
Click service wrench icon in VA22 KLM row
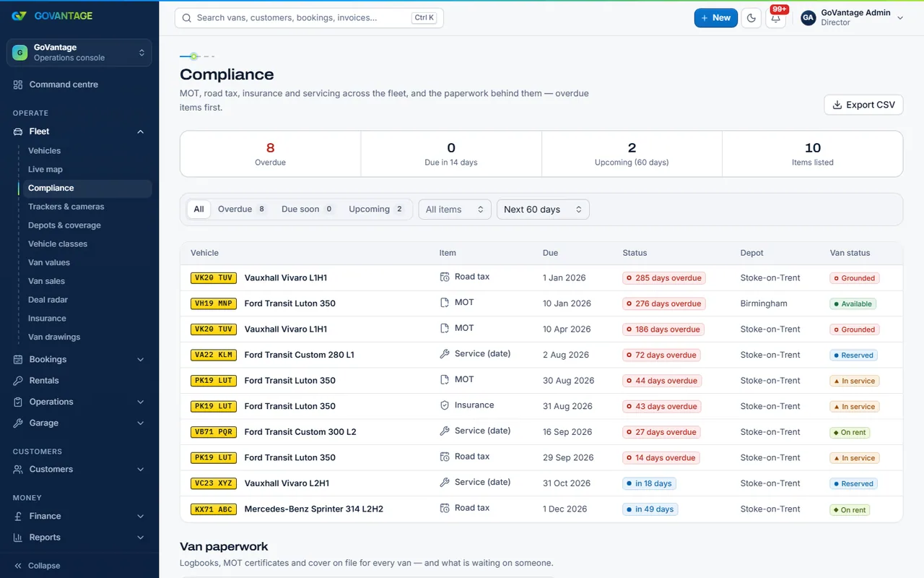coord(445,354)
